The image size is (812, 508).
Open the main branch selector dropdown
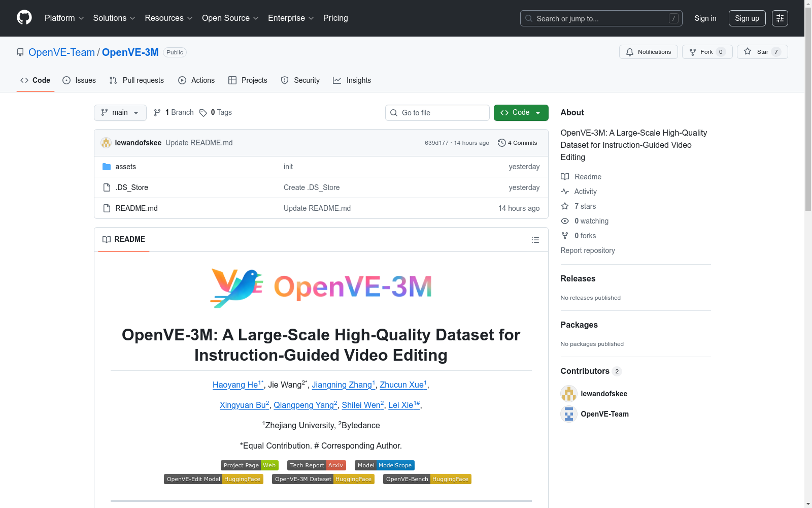[120, 113]
